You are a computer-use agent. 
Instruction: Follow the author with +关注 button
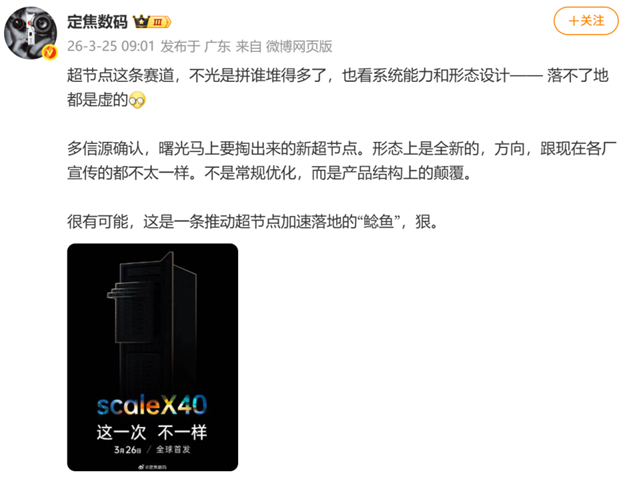(586, 21)
